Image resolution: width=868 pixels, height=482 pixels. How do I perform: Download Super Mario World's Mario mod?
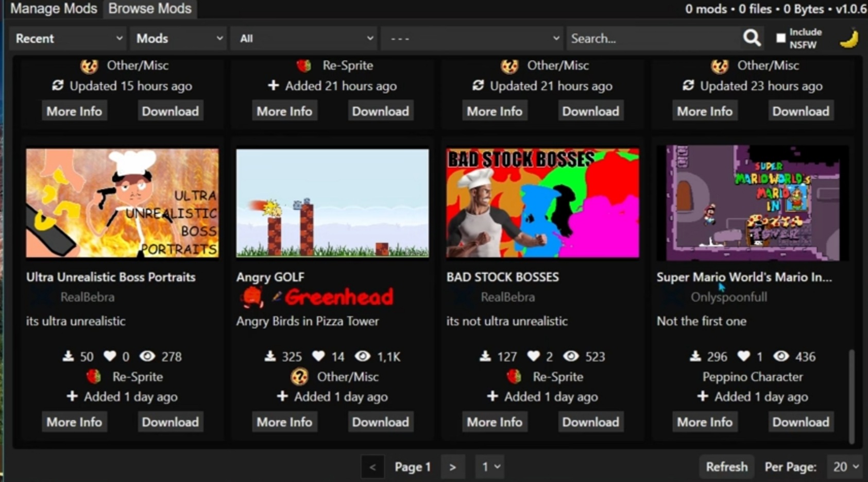click(x=801, y=422)
